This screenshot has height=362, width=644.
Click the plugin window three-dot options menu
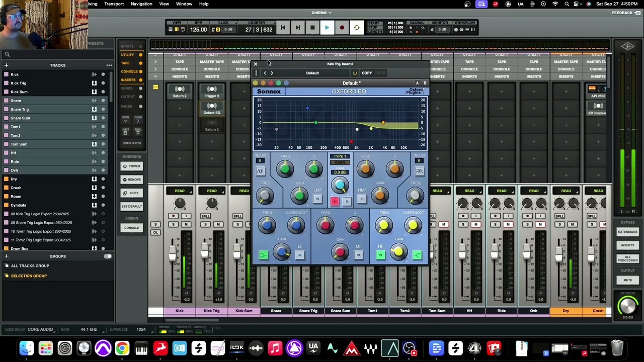(x=256, y=73)
